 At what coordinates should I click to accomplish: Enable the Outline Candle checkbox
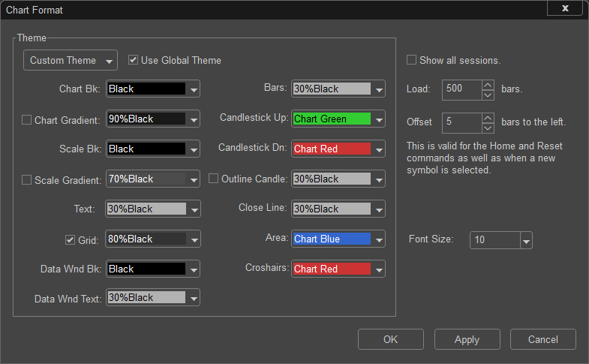pyautogui.click(x=213, y=179)
